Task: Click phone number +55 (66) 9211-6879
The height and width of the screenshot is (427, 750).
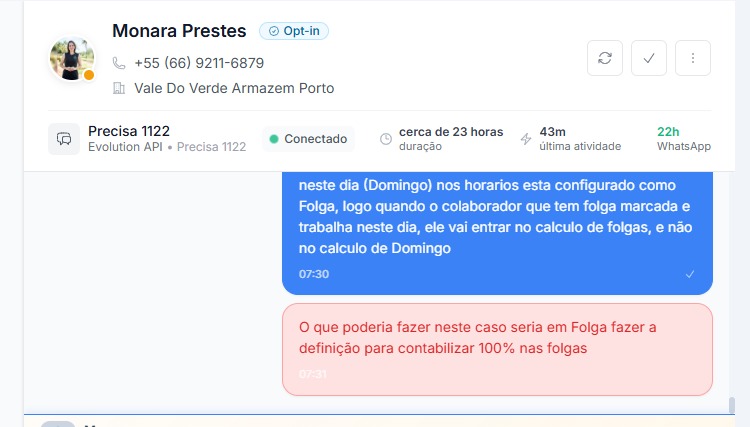Action: [199, 63]
